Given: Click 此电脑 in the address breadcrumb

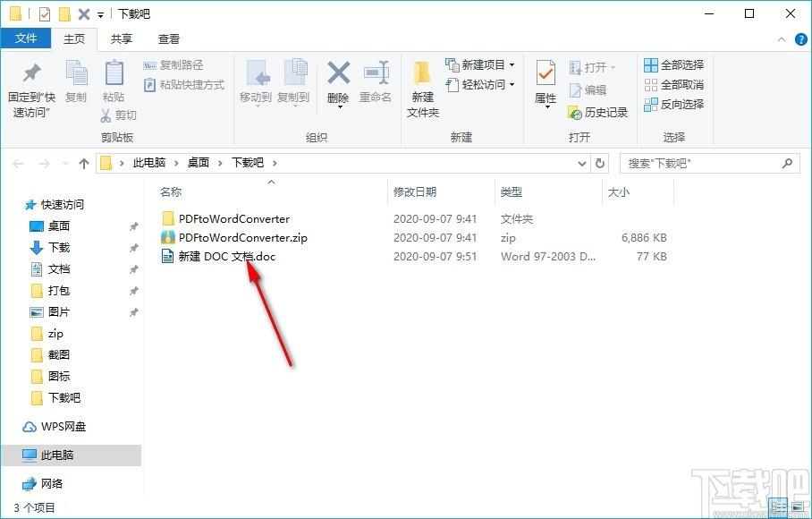Looking at the screenshot, I should (x=149, y=163).
